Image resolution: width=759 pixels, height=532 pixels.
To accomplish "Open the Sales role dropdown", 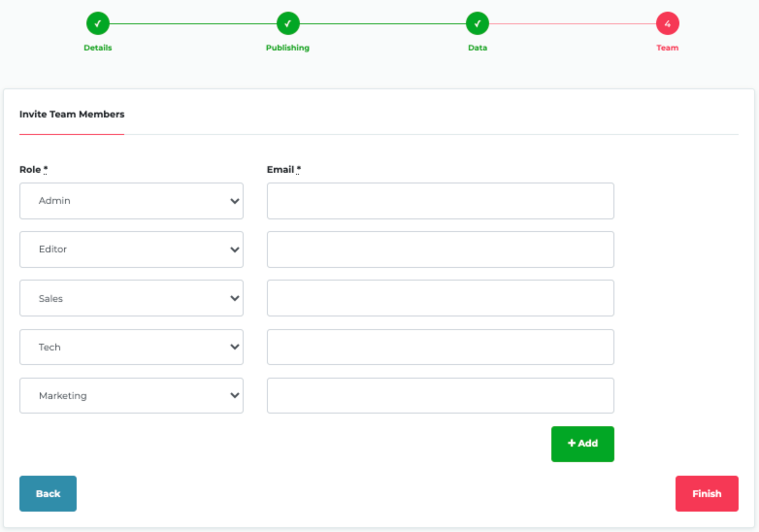I will (x=131, y=298).
